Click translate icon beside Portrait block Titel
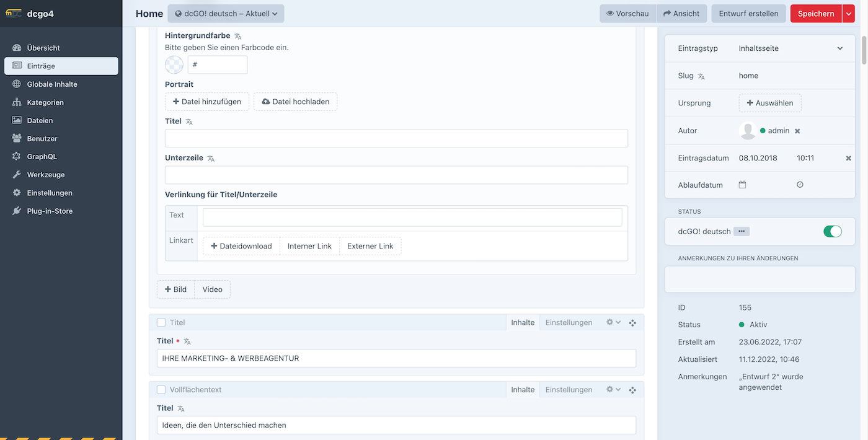Screen dimensions: 868x440 189,122
